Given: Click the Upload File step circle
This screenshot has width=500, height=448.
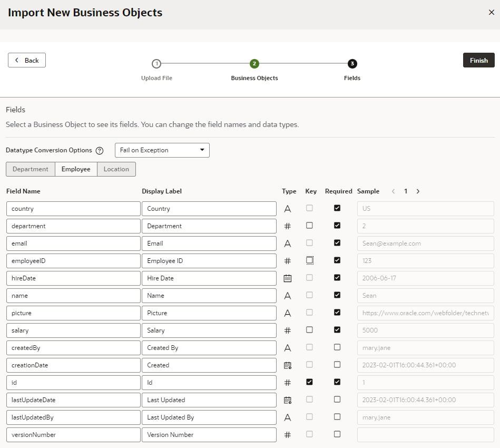Looking at the screenshot, I should (x=156, y=63).
